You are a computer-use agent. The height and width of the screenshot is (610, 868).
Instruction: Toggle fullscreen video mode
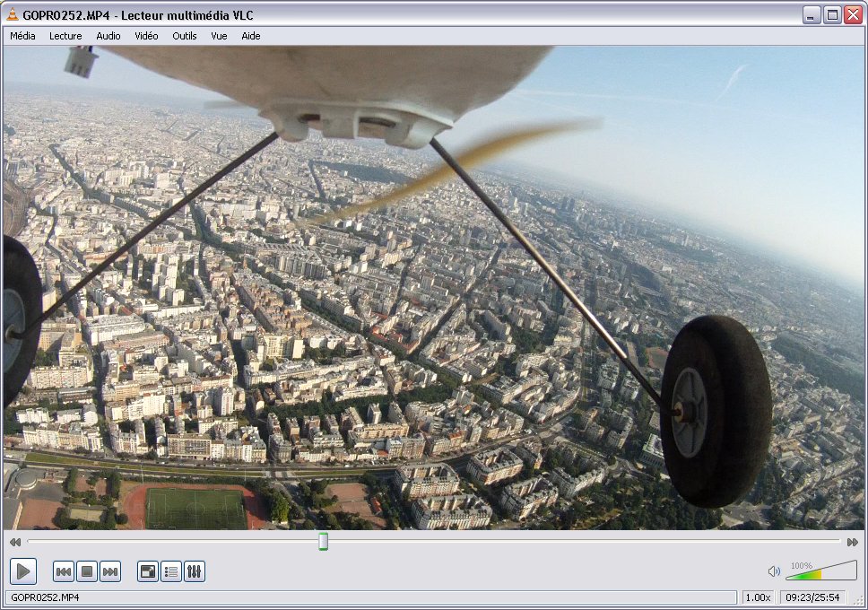point(148,571)
